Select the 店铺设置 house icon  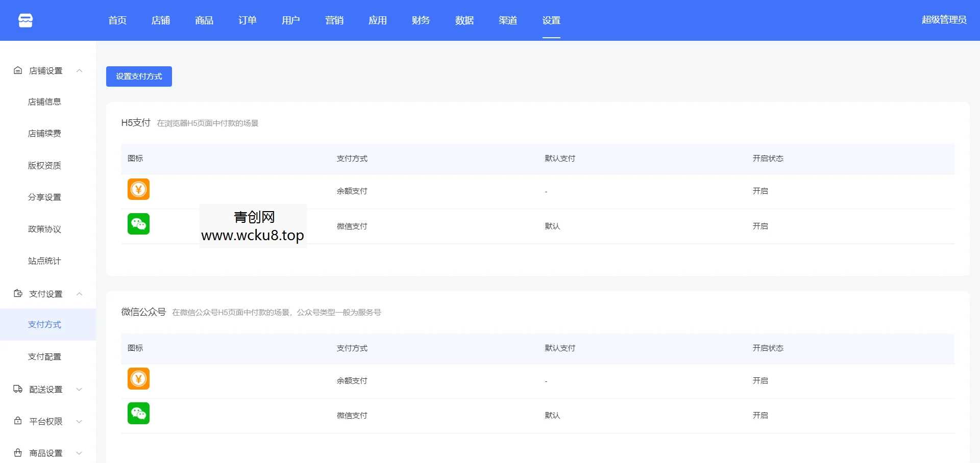coord(17,71)
